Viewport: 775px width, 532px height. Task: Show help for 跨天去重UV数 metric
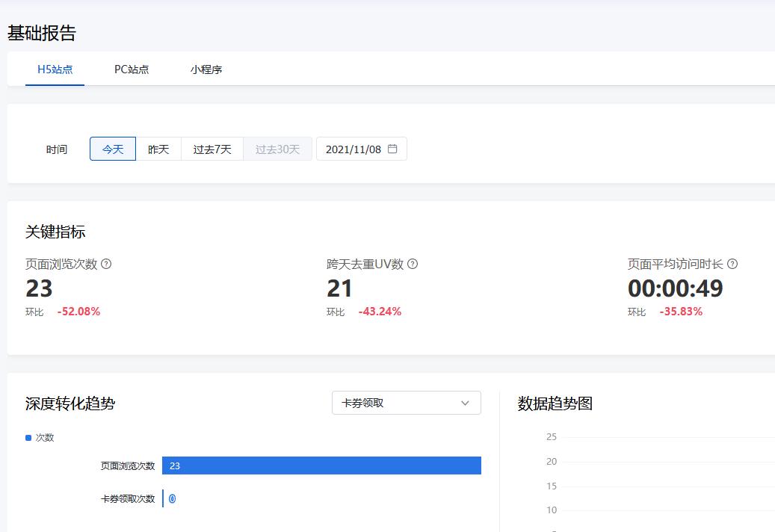click(x=413, y=264)
